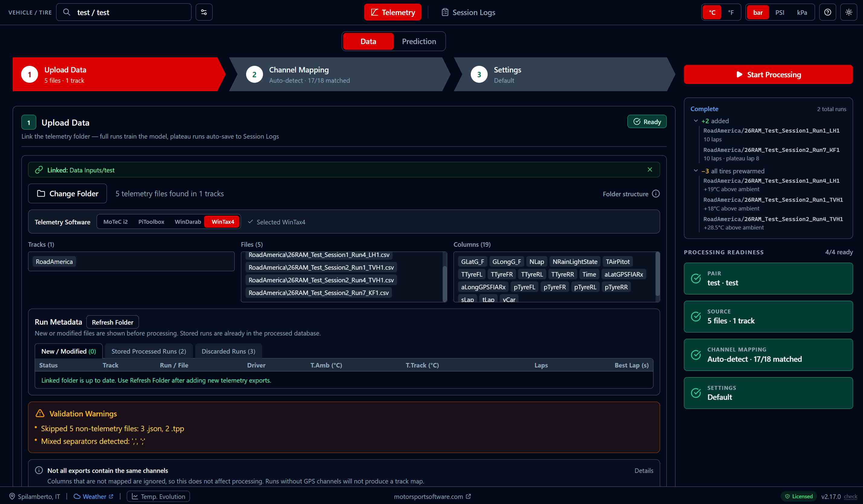The height and width of the screenshot is (504, 863).
Task: Open the motorsportsoftware.com link
Action: pos(432,496)
